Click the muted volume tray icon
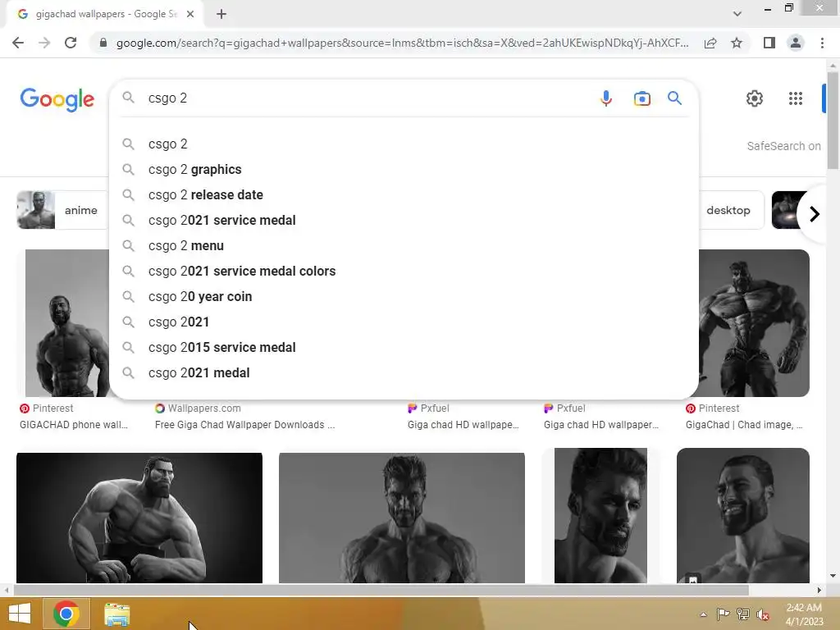This screenshot has width=840, height=630. 763,614
